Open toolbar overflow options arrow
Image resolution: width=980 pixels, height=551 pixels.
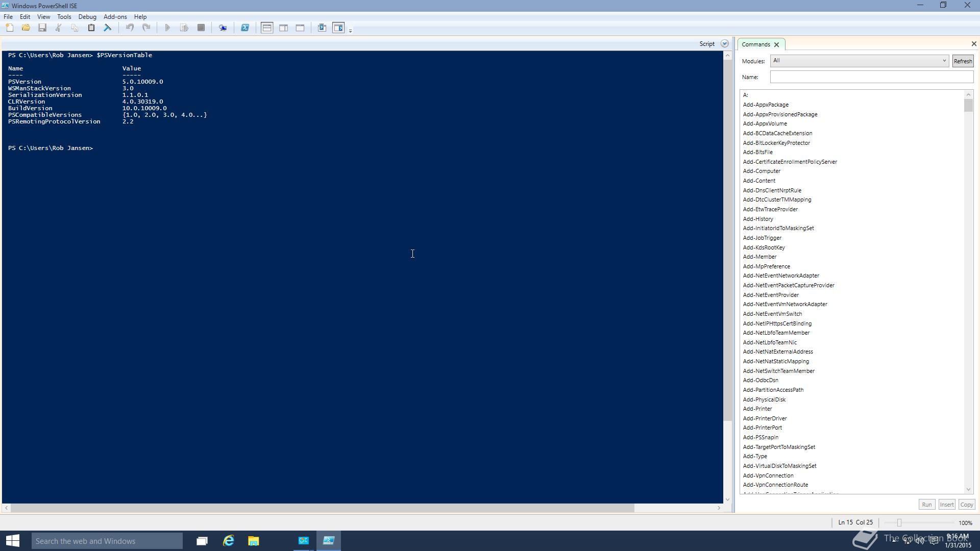pyautogui.click(x=350, y=31)
